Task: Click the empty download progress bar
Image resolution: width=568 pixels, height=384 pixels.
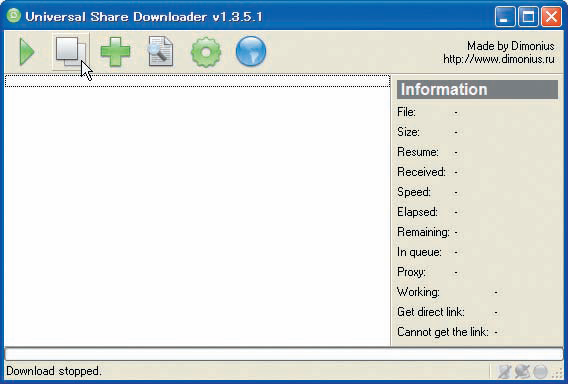Action: tap(284, 354)
